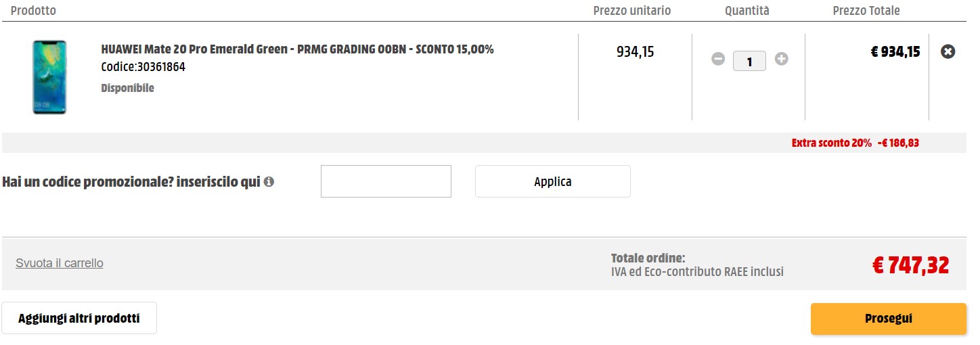Image resolution: width=980 pixels, height=345 pixels.
Task: Click the red € 747,32 order total
Action: 910,265
